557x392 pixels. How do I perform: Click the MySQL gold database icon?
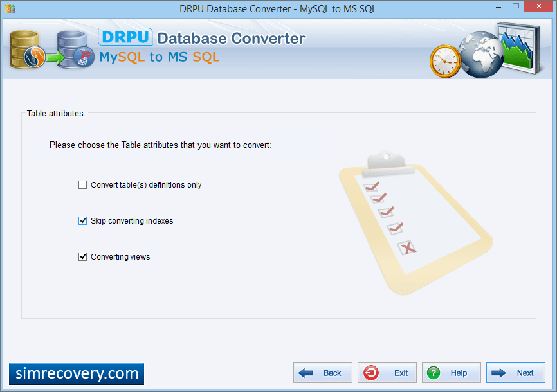point(26,49)
